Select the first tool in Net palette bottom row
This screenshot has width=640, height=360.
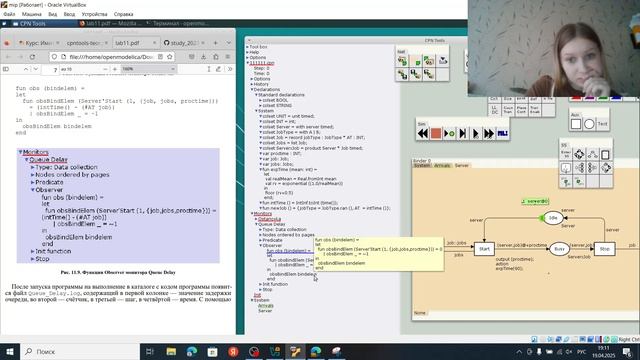click(x=402, y=74)
